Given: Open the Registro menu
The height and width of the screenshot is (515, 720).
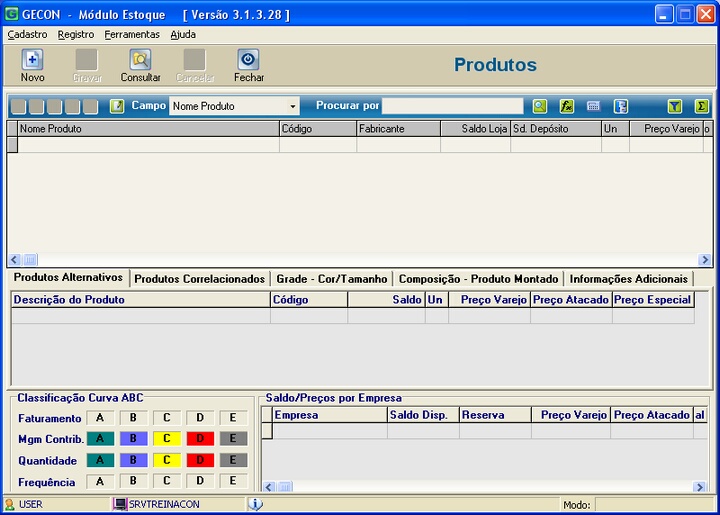Looking at the screenshot, I should [76, 34].
